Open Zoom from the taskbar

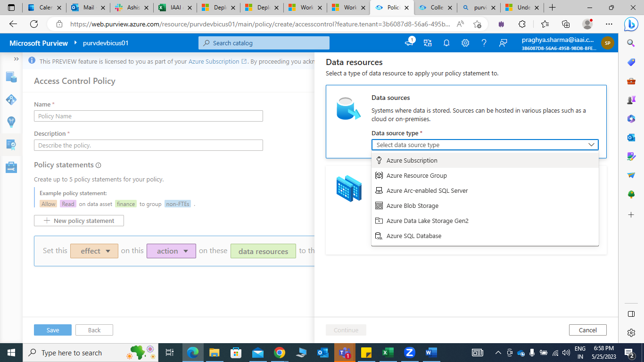[409, 353]
